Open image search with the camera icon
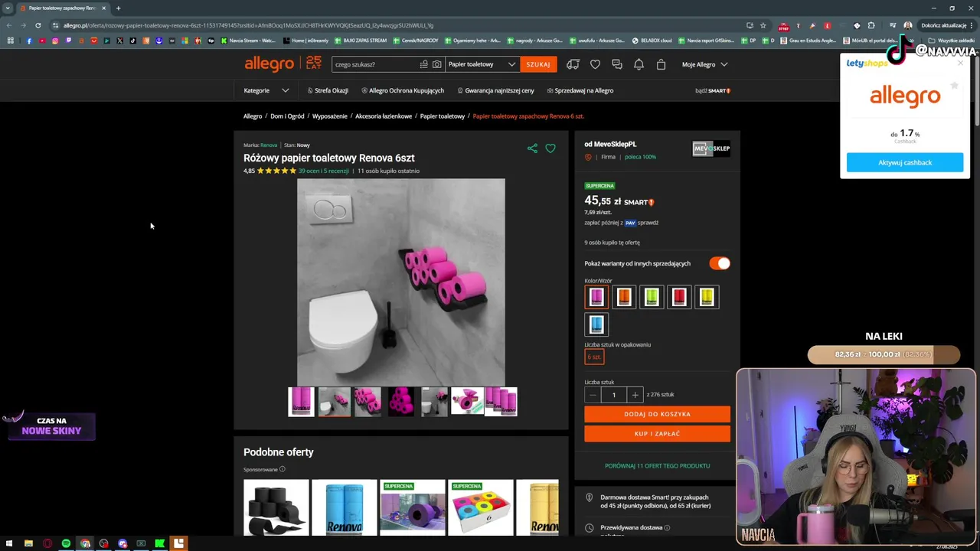 point(437,64)
